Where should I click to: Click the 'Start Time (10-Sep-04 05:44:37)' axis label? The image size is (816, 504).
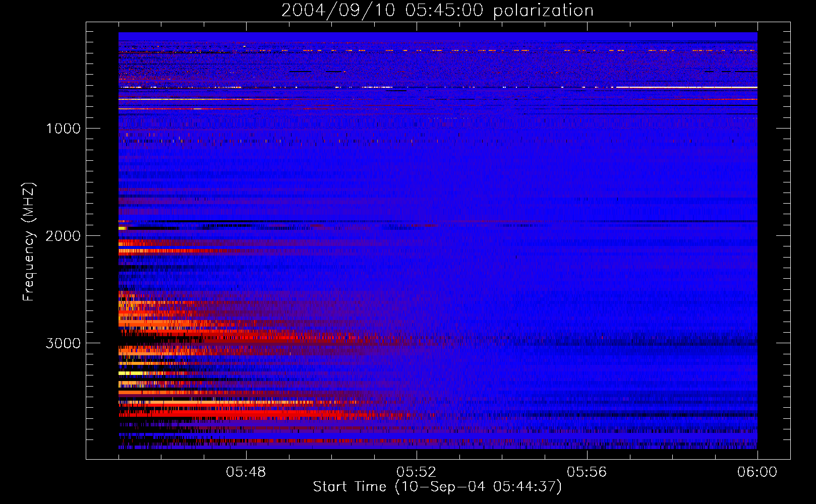coord(437,487)
